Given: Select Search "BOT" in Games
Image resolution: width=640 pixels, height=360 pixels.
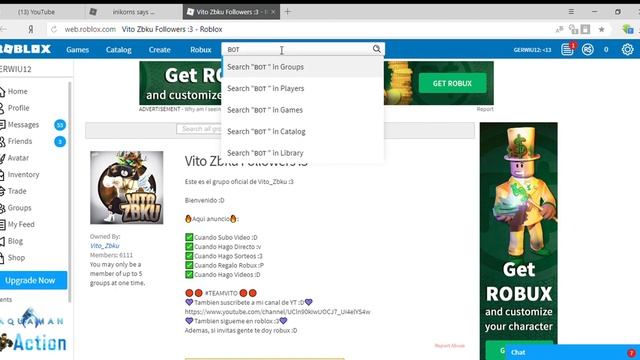Looking at the screenshot, I should click(302, 110).
